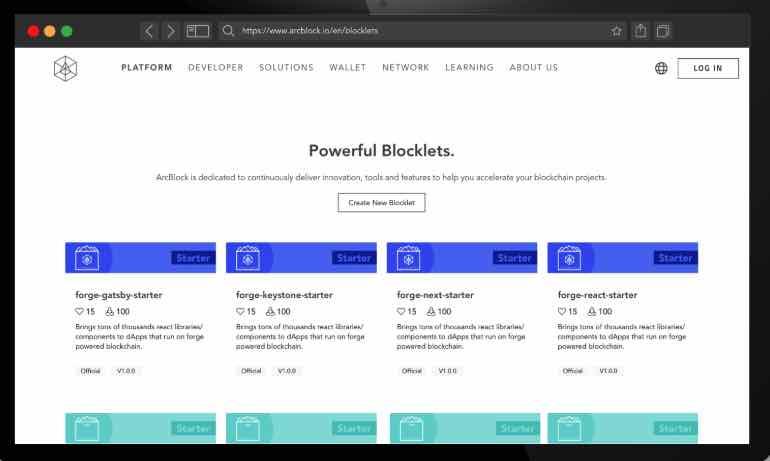Viewport: 770px width, 461px height.
Task: Click fourth teal card box icon
Action: (x=569, y=429)
